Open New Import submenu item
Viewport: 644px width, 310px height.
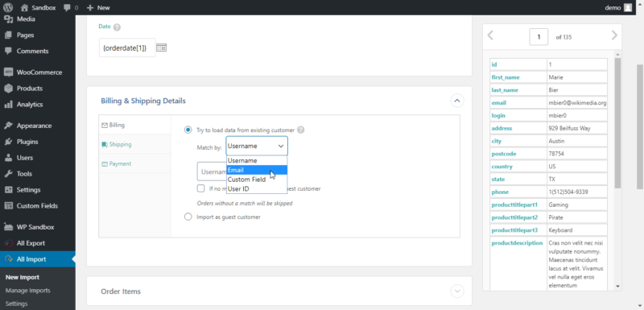23,277
